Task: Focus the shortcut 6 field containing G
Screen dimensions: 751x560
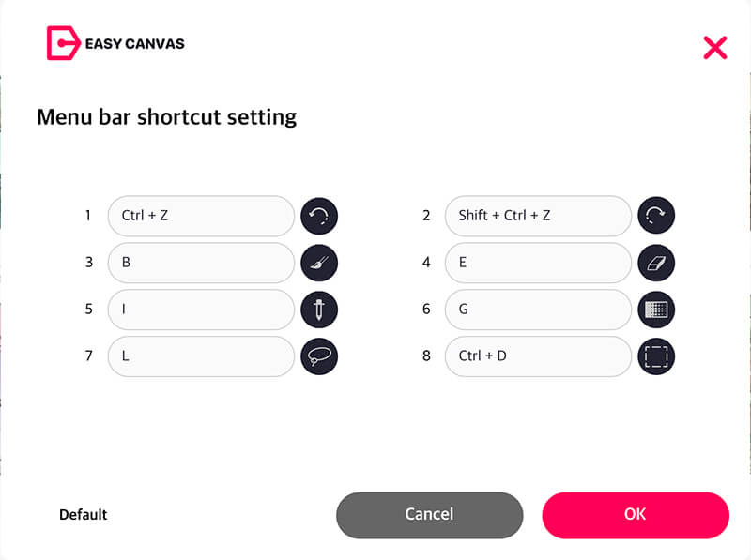Action: (x=538, y=310)
